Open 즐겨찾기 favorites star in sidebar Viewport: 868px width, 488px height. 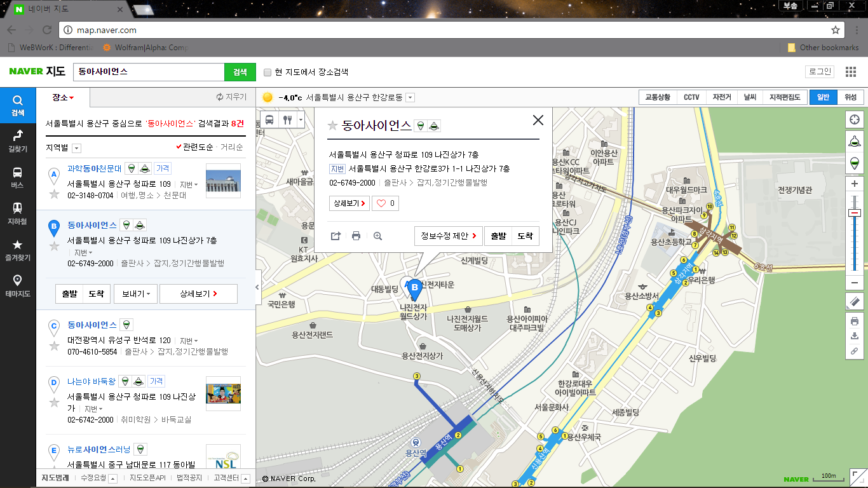click(x=18, y=249)
